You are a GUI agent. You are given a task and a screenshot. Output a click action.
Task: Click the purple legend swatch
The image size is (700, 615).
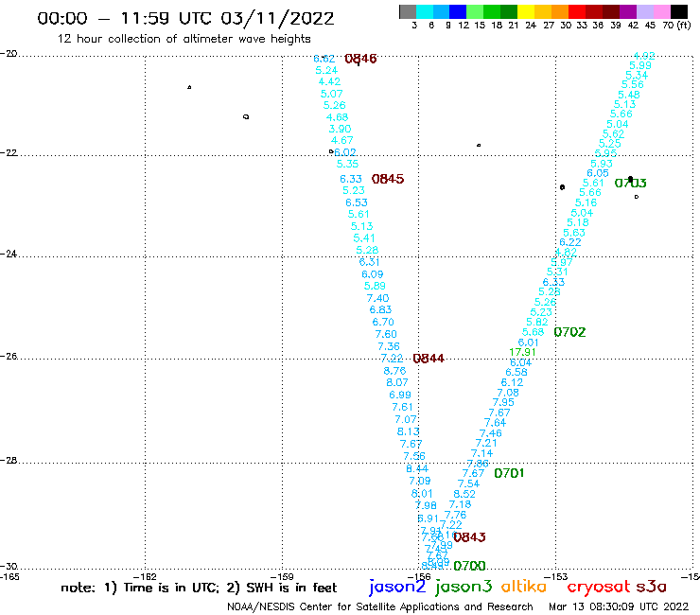[627, 11]
